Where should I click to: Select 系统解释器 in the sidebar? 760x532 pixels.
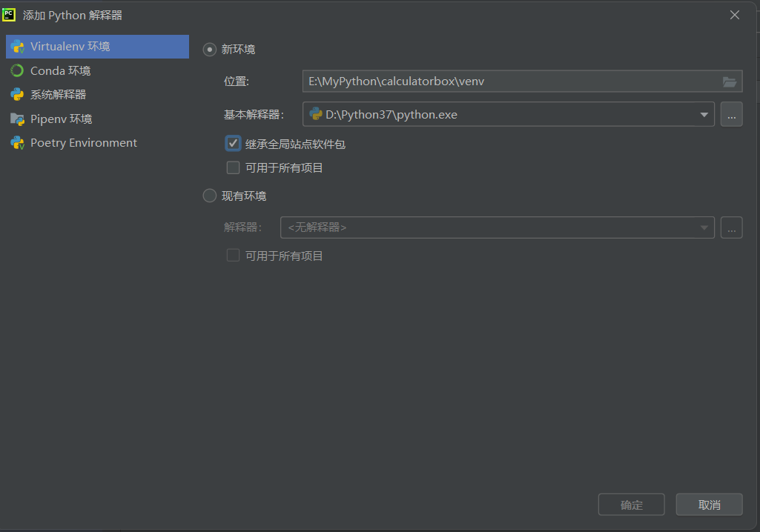(x=97, y=95)
